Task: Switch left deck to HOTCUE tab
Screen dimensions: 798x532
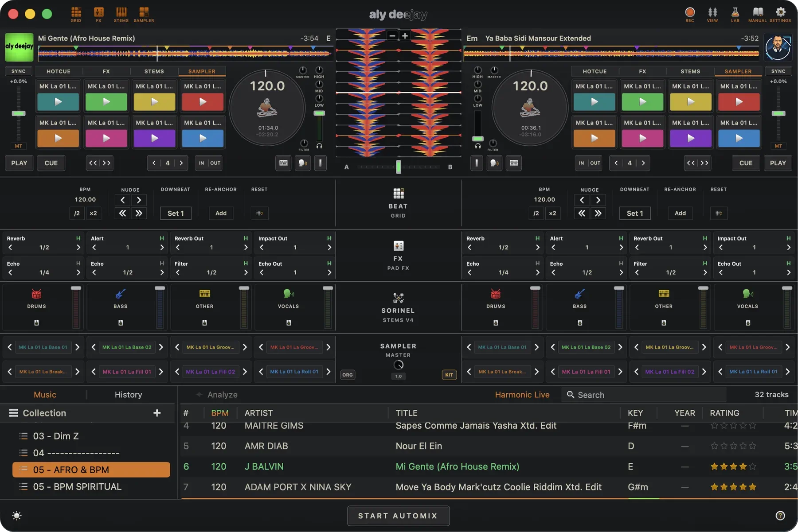Action: point(58,71)
